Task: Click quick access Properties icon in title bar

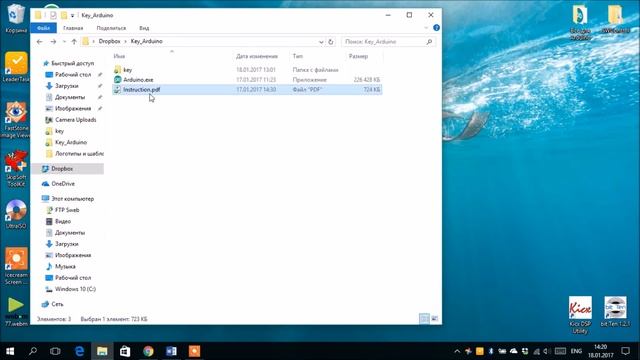Action: pos(53,15)
